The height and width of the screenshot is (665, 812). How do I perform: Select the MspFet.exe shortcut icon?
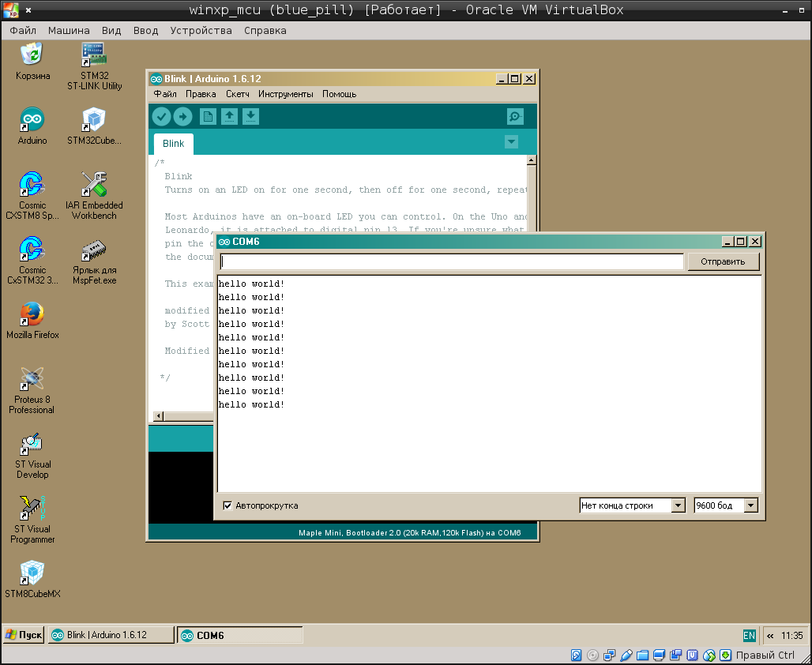pyautogui.click(x=94, y=261)
